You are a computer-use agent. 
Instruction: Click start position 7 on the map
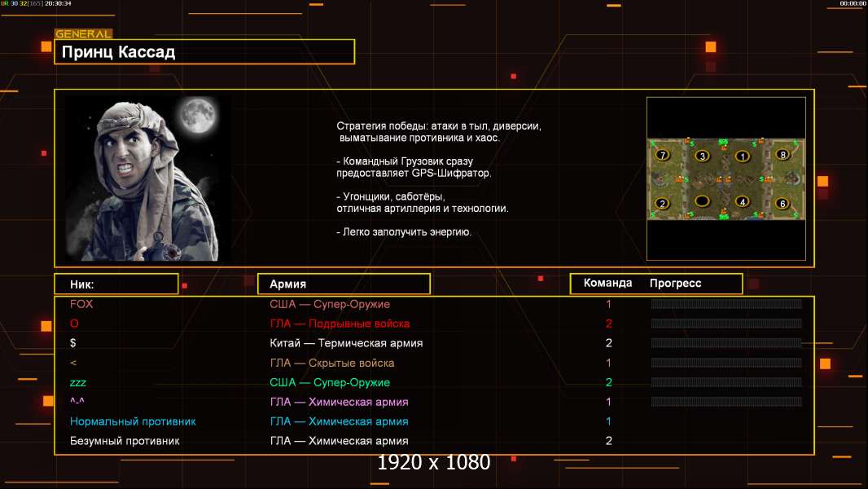click(662, 155)
